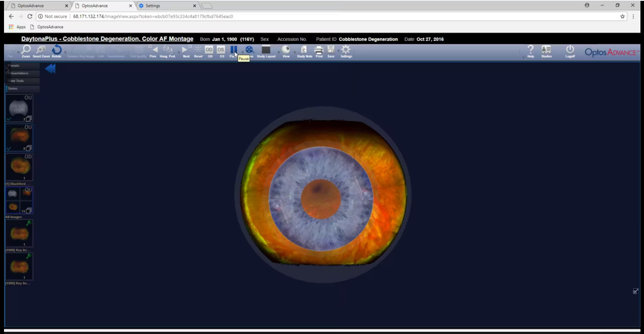Reset the image view
Viewport: 644px width, 334px height.
coord(198,50)
